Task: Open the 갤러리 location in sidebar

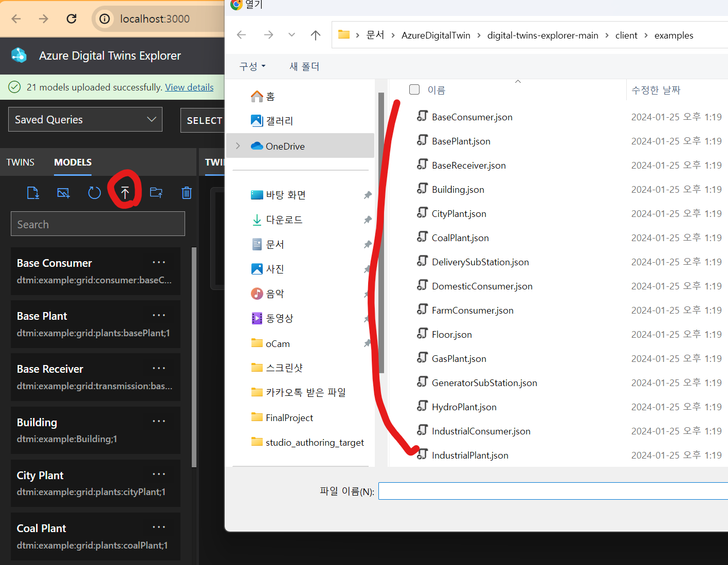Action: click(272, 121)
